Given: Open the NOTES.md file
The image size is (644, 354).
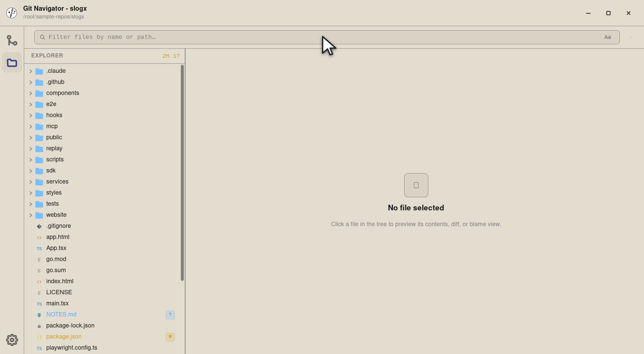Looking at the screenshot, I should (x=61, y=314).
